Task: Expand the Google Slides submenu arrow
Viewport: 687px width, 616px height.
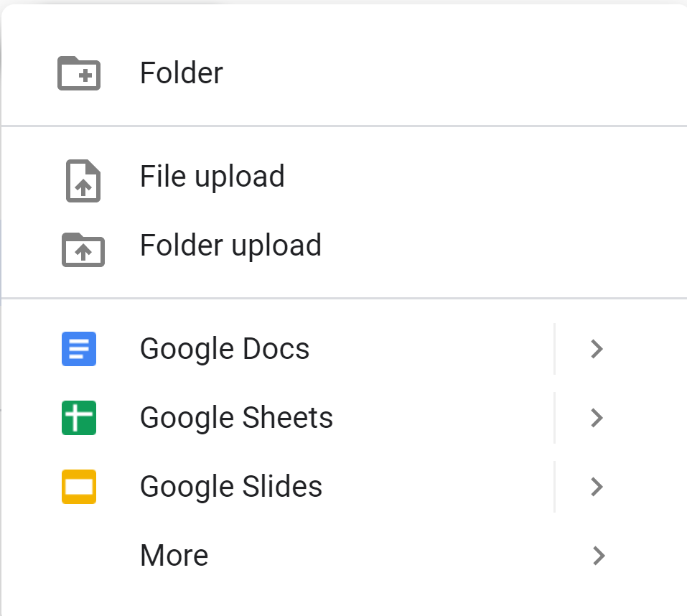Action: [x=596, y=487]
